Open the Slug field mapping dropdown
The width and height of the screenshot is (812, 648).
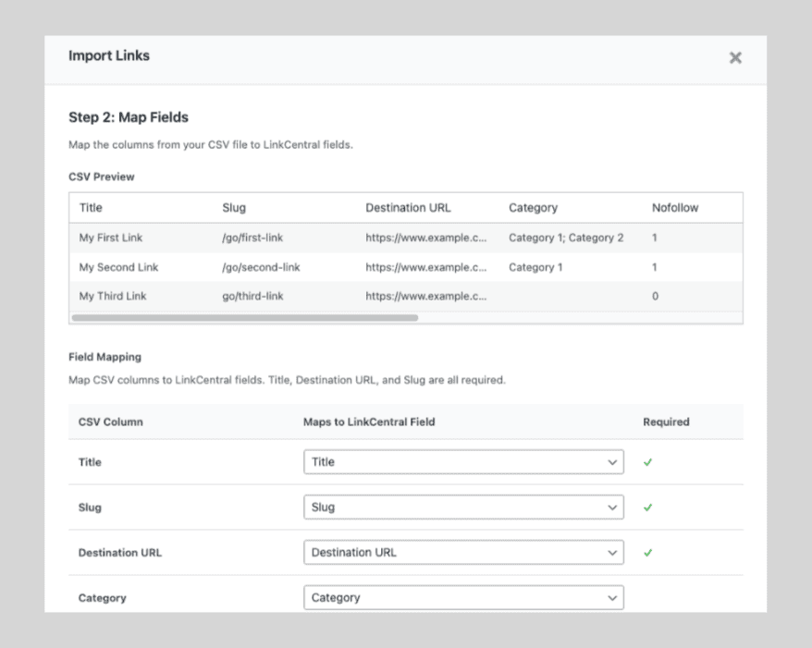point(463,507)
